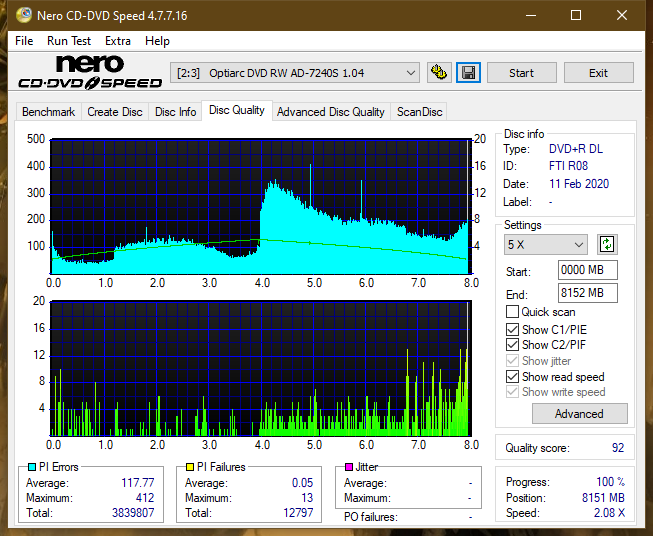Viewport: 653px width, 536px height.
Task: Toggle Show write speed checkbox
Action: (512, 392)
